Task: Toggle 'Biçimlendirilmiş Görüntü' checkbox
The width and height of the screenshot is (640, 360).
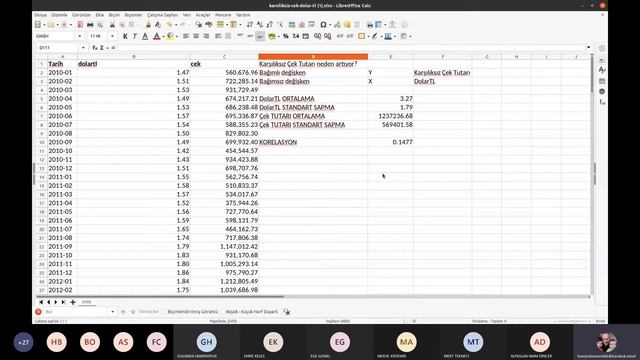Action: click(164, 312)
